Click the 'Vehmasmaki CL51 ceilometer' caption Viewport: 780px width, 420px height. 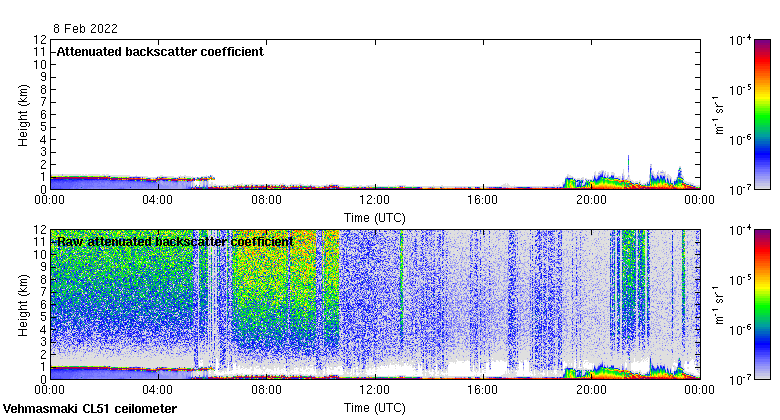click(x=90, y=409)
